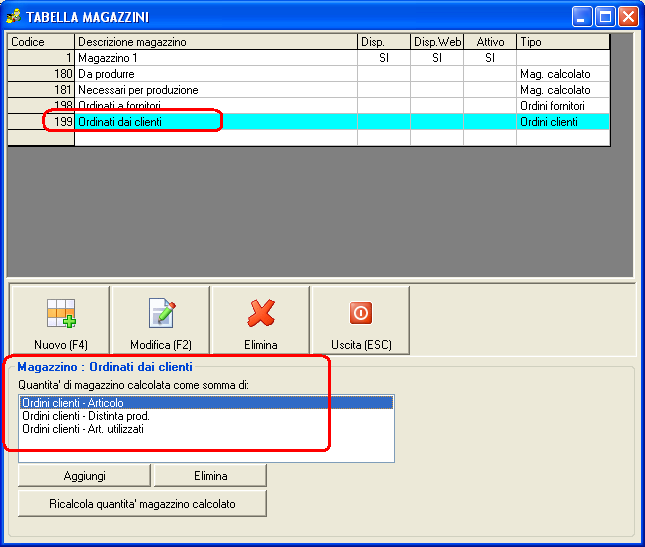645x547 pixels.
Task: Click the app icon in title bar
Action: pos(14,16)
